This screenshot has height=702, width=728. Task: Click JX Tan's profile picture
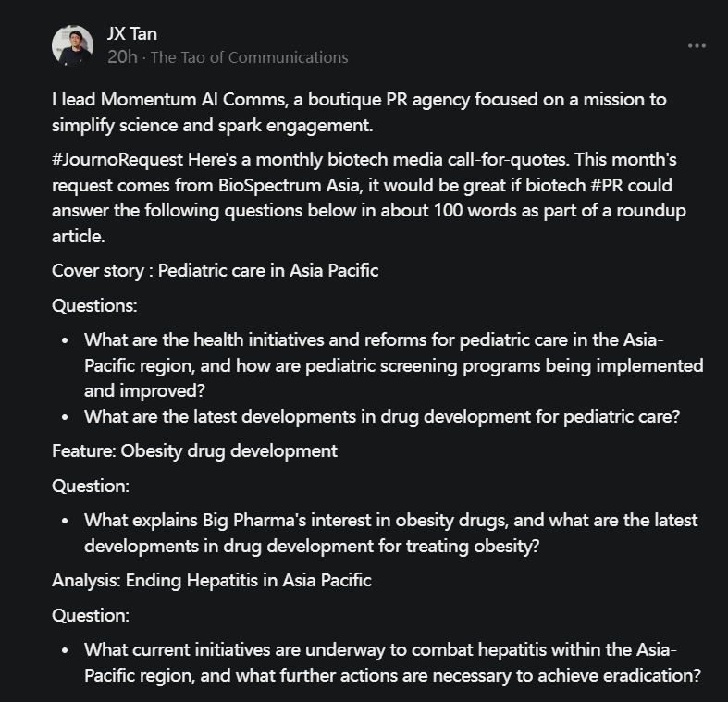[x=72, y=45]
